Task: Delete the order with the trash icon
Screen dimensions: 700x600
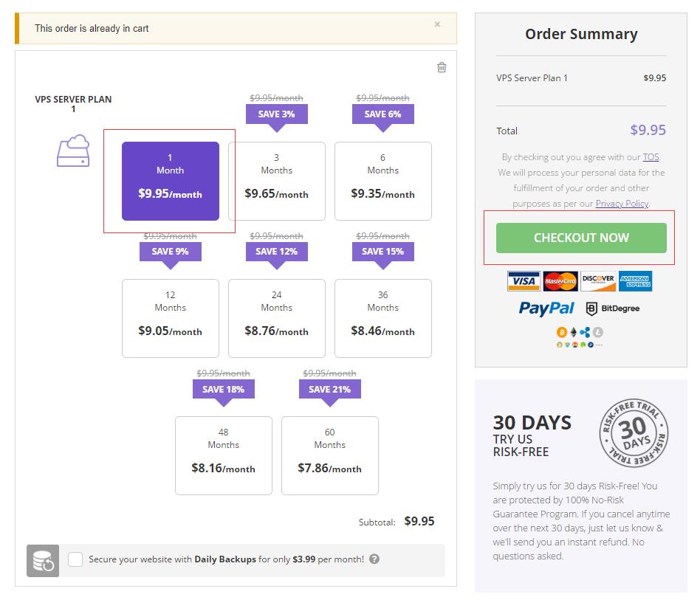Action: (442, 67)
